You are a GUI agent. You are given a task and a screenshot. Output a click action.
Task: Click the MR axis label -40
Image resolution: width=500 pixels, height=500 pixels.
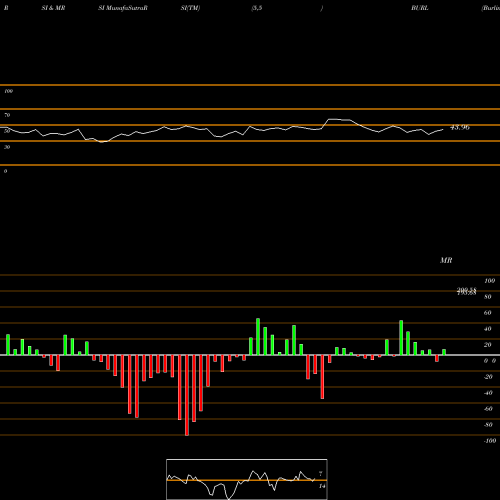(488, 393)
